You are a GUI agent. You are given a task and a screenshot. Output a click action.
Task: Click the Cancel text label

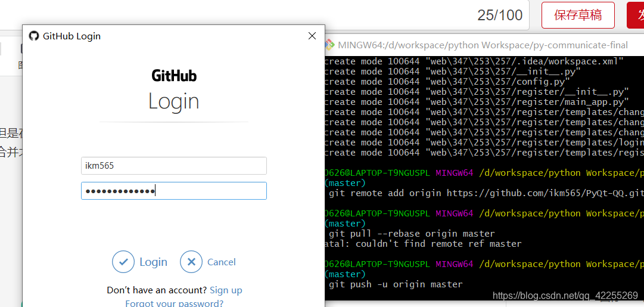click(x=222, y=262)
